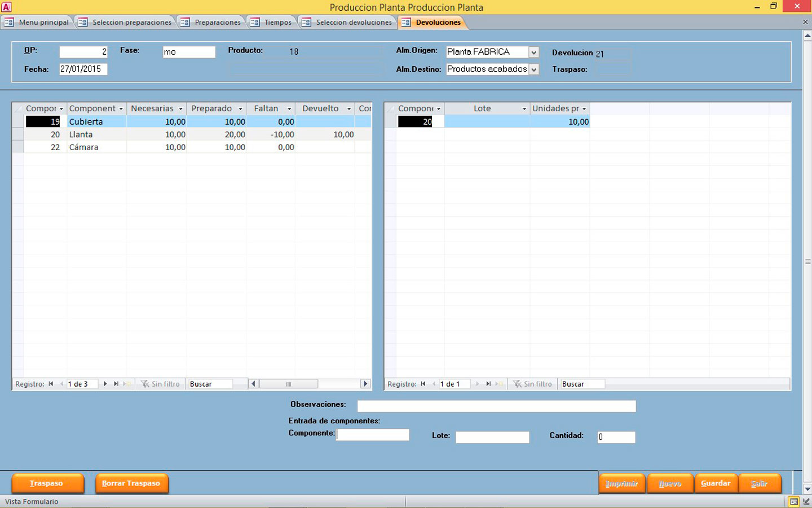Image resolution: width=812 pixels, height=508 pixels.
Task: Jump to last record in right grid
Action: pyautogui.click(x=488, y=384)
